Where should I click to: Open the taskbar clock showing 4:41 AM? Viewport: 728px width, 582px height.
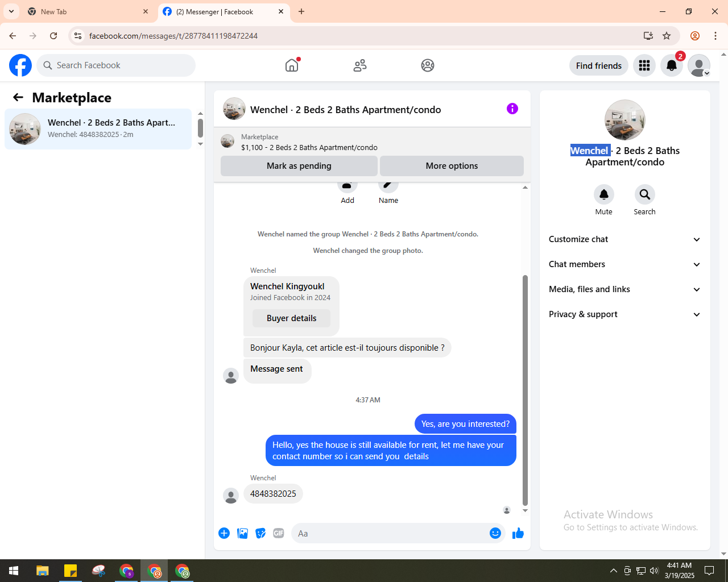680,571
